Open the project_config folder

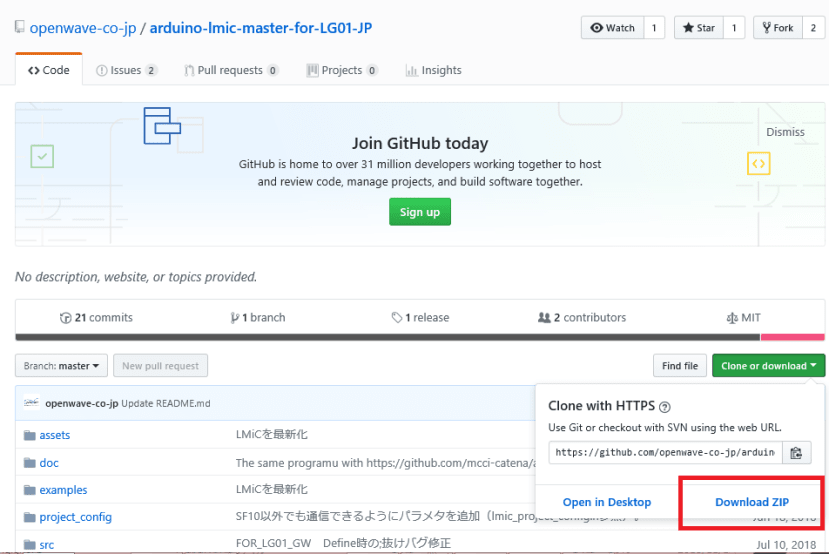76,517
